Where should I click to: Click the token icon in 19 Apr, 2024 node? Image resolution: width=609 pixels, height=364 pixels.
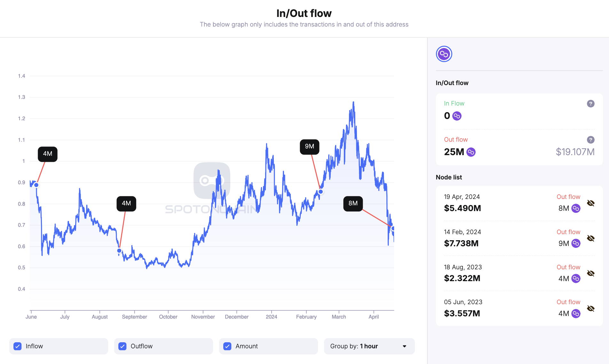tap(576, 209)
